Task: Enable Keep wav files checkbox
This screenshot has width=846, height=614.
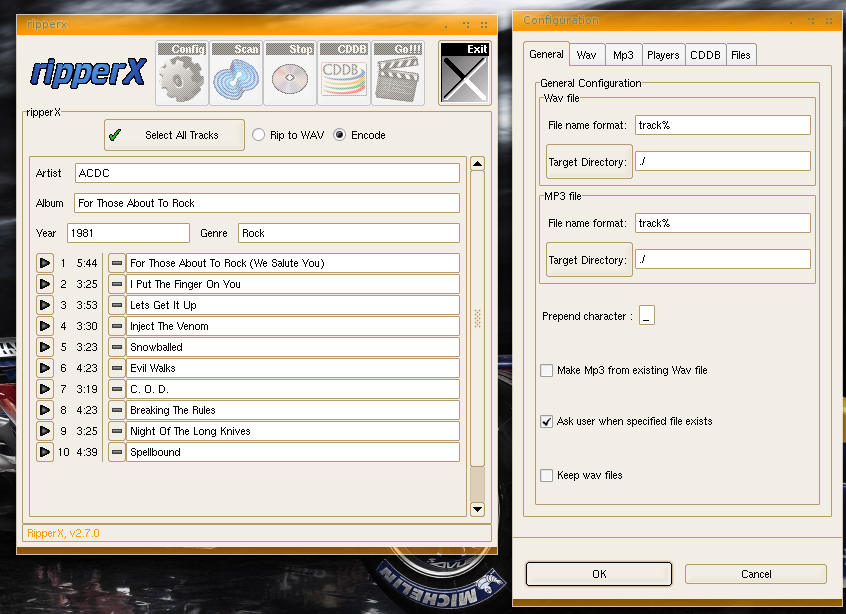Action: (x=547, y=475)
